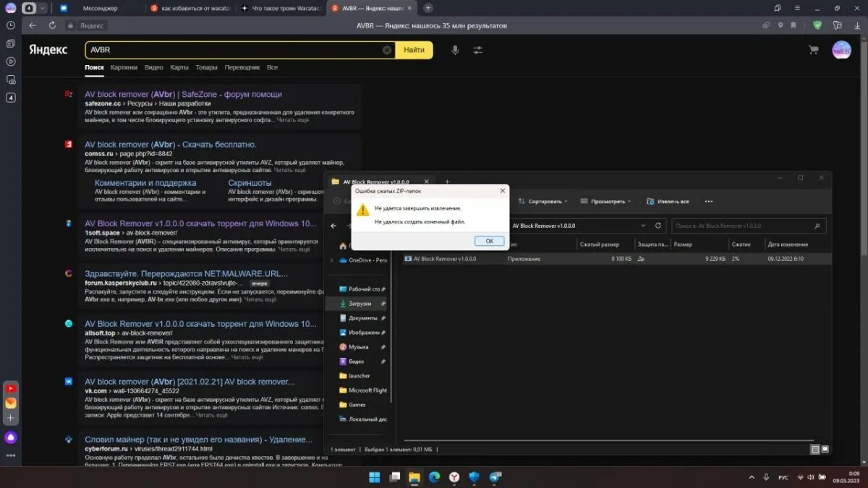This screenshot has height=488, width=868.
Task: Select Картинки search category
Action: (x=124, y=67)
